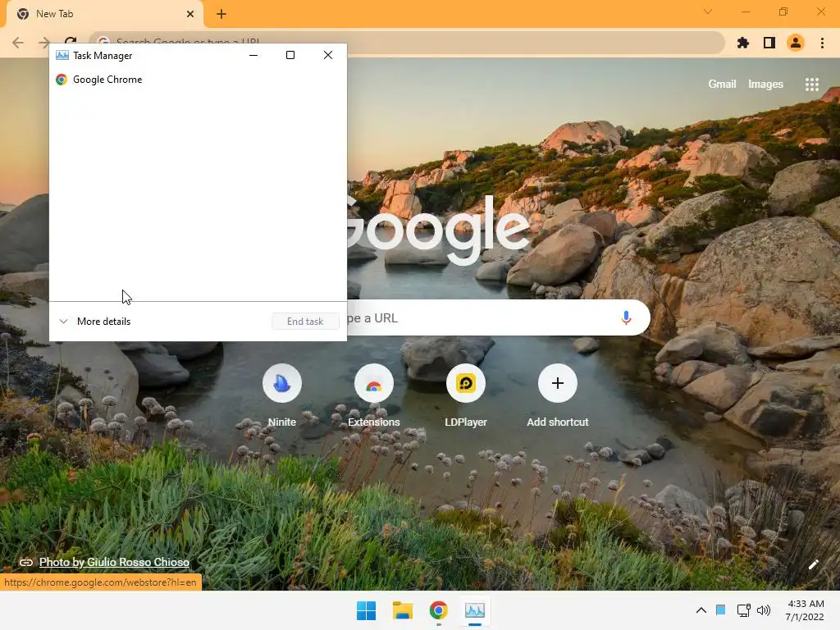Open clock showing 4:33 AM

coord(805,610)
